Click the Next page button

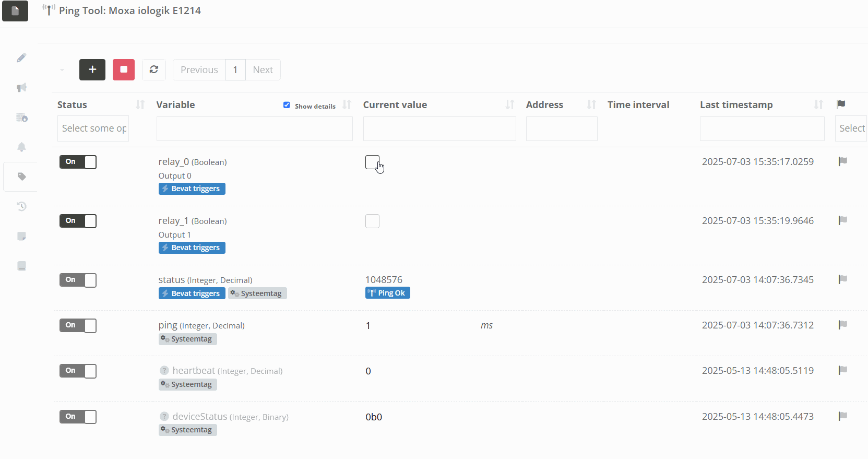tap(263, 70)
